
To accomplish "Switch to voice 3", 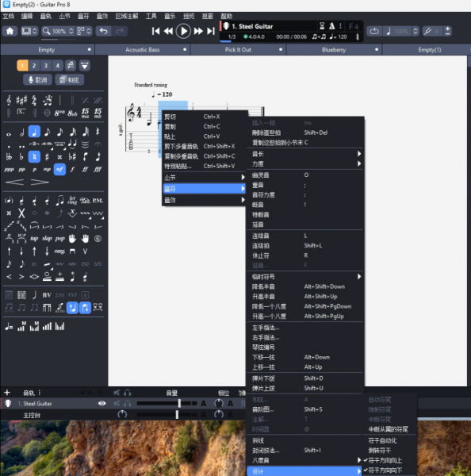I will 46,65.
